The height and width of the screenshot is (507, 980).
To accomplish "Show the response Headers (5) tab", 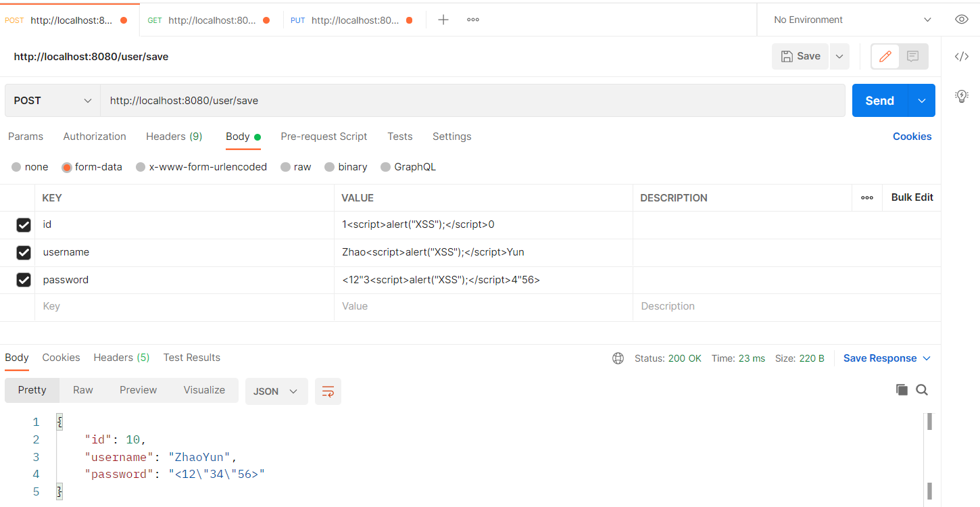I will point(122,358).
